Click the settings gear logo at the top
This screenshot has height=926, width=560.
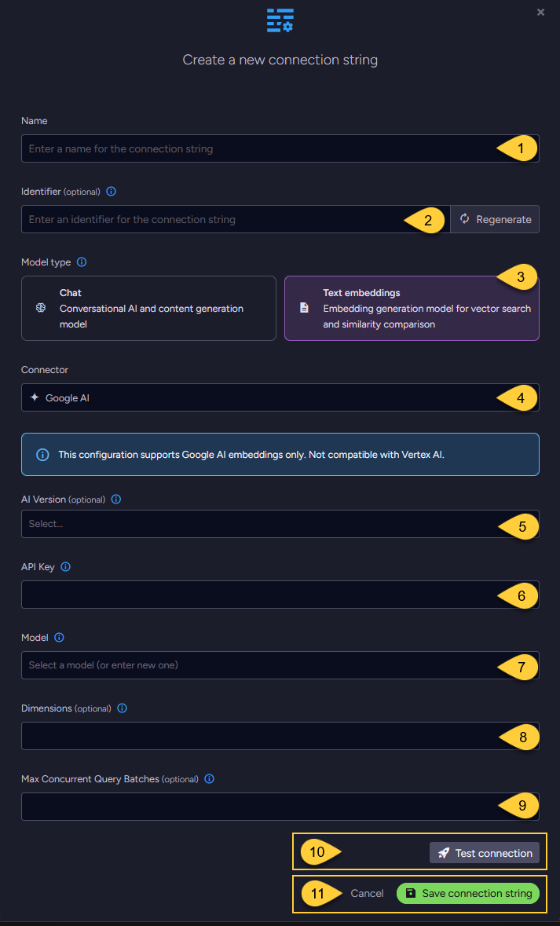280,20
